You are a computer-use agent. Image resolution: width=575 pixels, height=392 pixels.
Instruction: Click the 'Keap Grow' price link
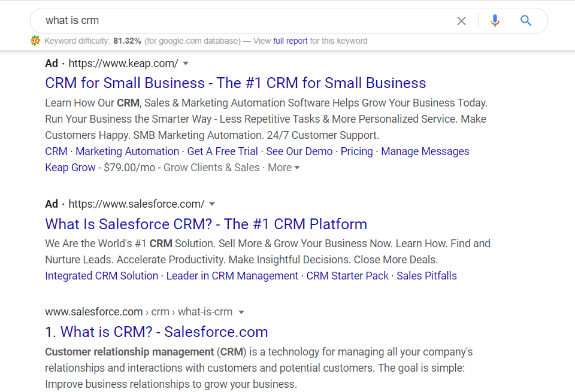point(70,168)
